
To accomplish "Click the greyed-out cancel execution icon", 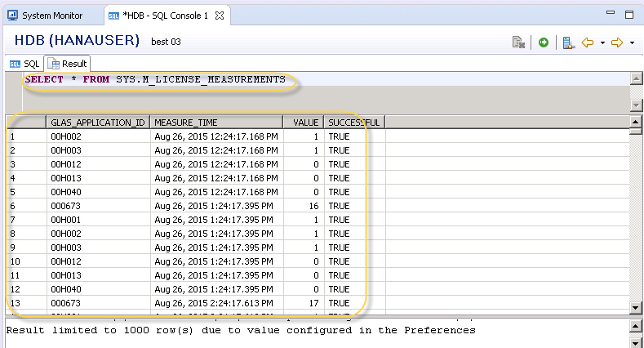I will click(x=517, y=42).
